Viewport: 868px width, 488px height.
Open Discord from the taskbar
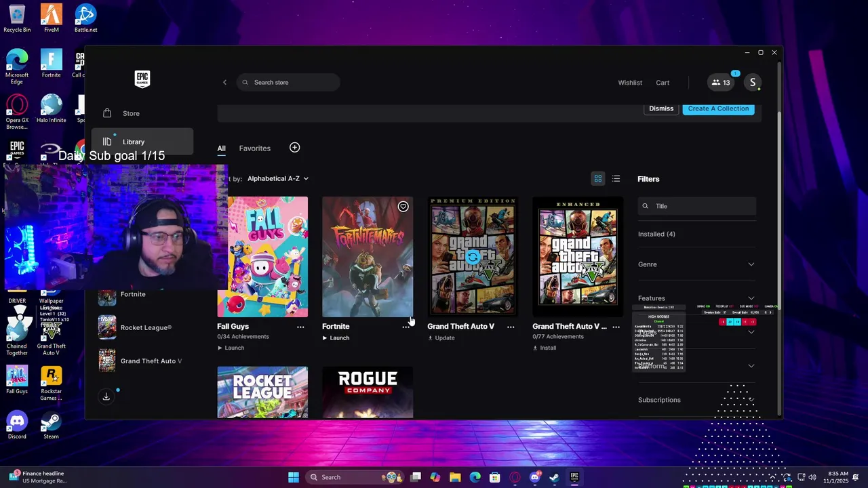pos(535,477)
